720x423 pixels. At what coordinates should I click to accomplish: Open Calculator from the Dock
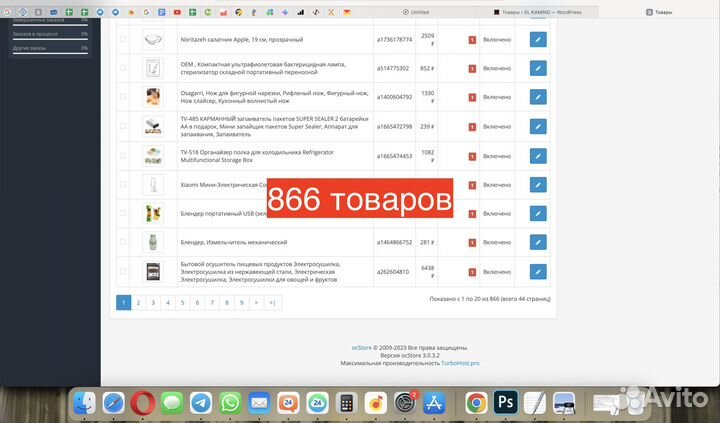(x=347, y=403)
